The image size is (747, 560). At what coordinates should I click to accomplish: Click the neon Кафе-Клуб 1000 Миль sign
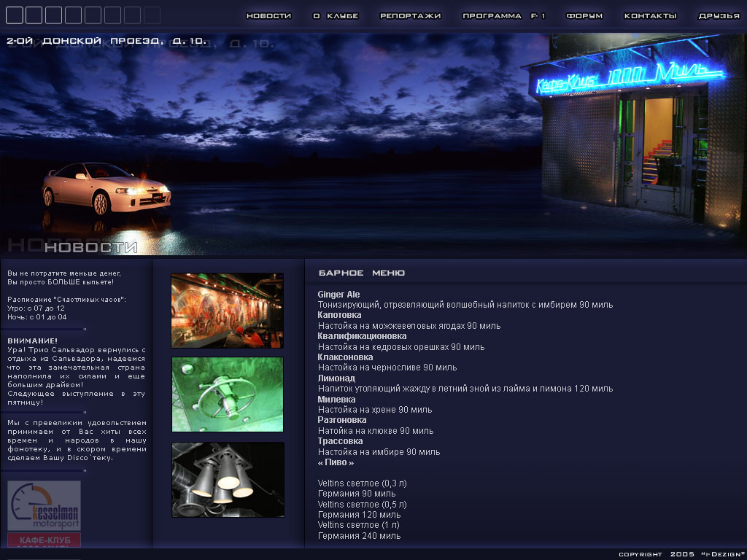(629, 77)
